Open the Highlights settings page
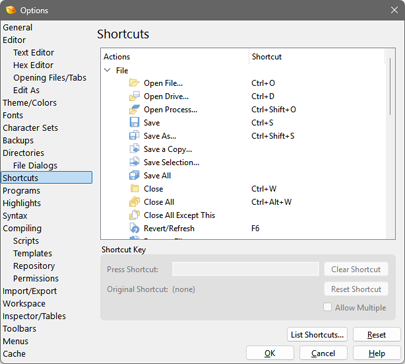This screenshot has height=364, width=405. [x=22, y=203]
